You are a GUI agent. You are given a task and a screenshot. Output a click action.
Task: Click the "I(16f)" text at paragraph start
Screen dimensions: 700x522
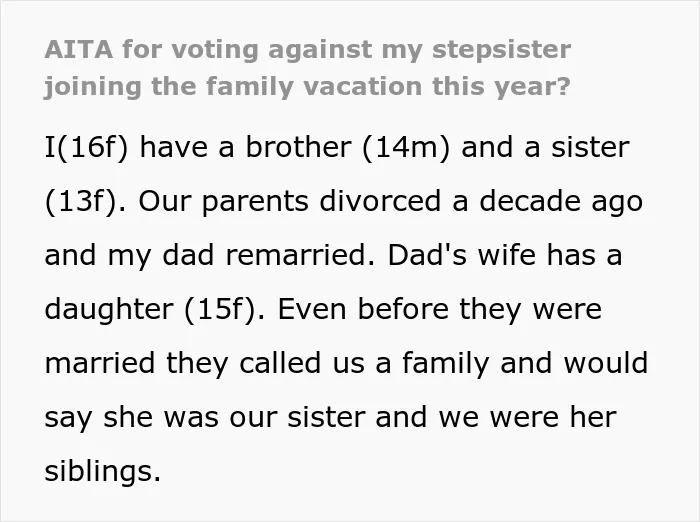pos(86,147)
